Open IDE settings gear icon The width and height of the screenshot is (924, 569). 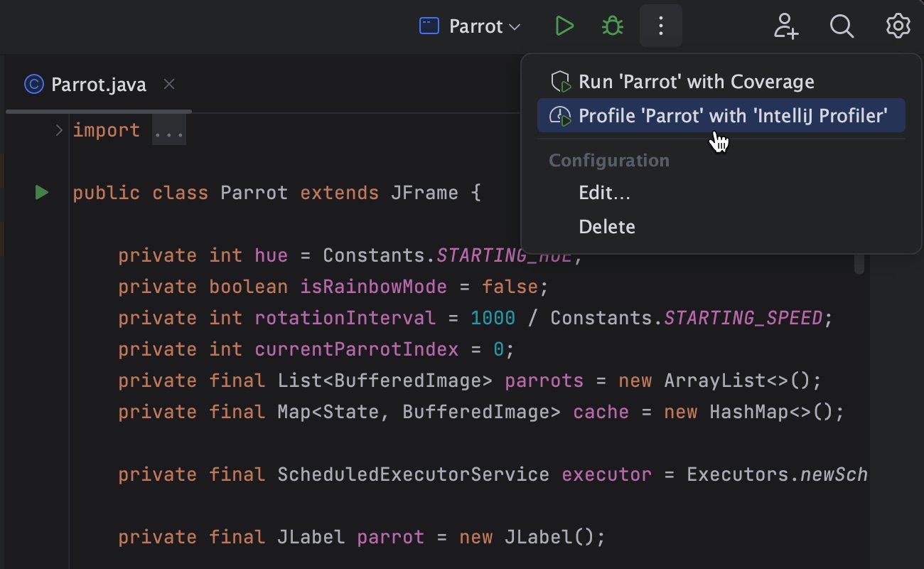coord(898,26)
